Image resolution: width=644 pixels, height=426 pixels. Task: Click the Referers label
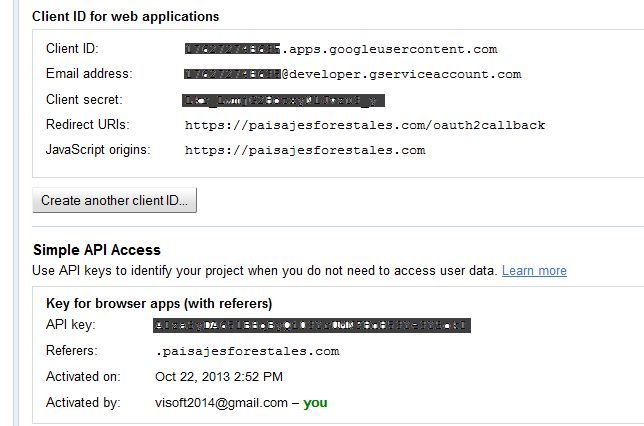point(72,351)
